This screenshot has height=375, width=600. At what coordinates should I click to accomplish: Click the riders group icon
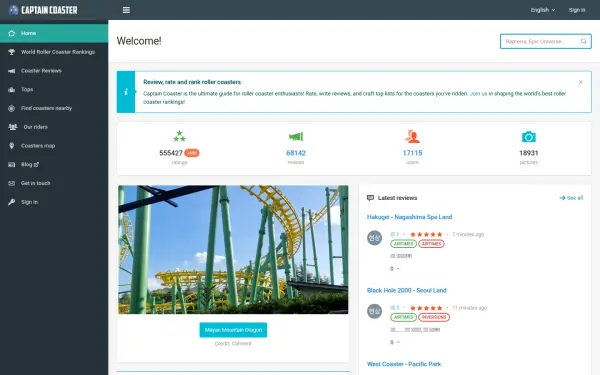click(13, 127)
